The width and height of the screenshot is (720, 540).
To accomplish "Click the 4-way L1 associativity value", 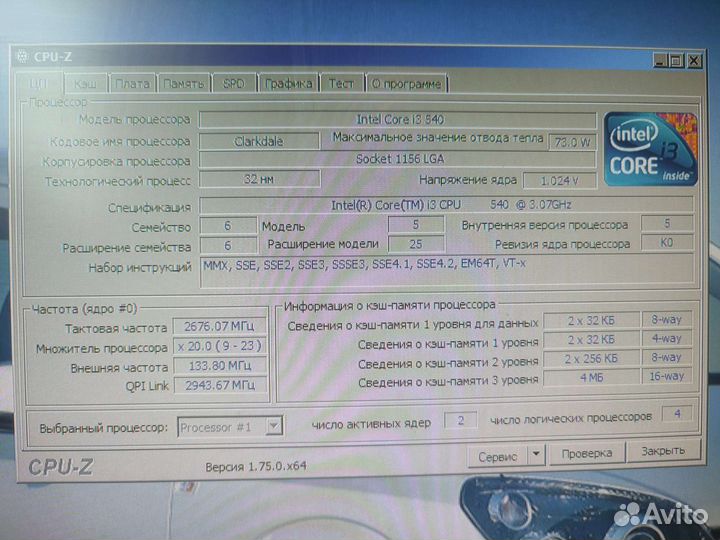I will tap(667, 338).
